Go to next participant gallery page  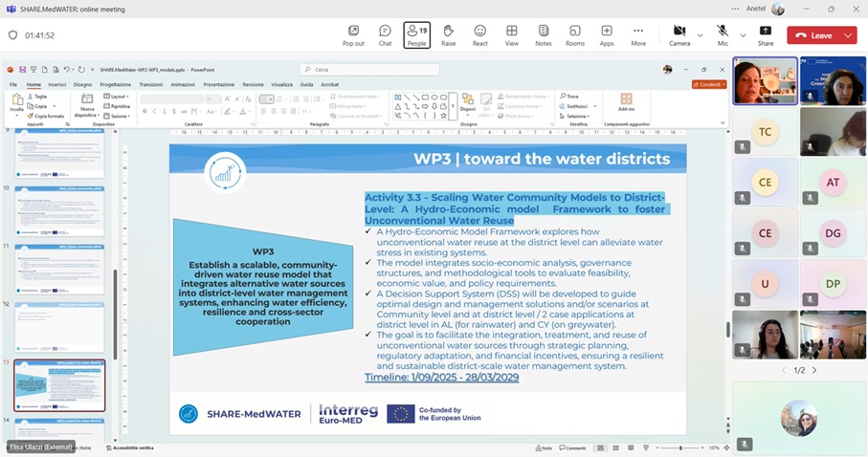(814, 370)
